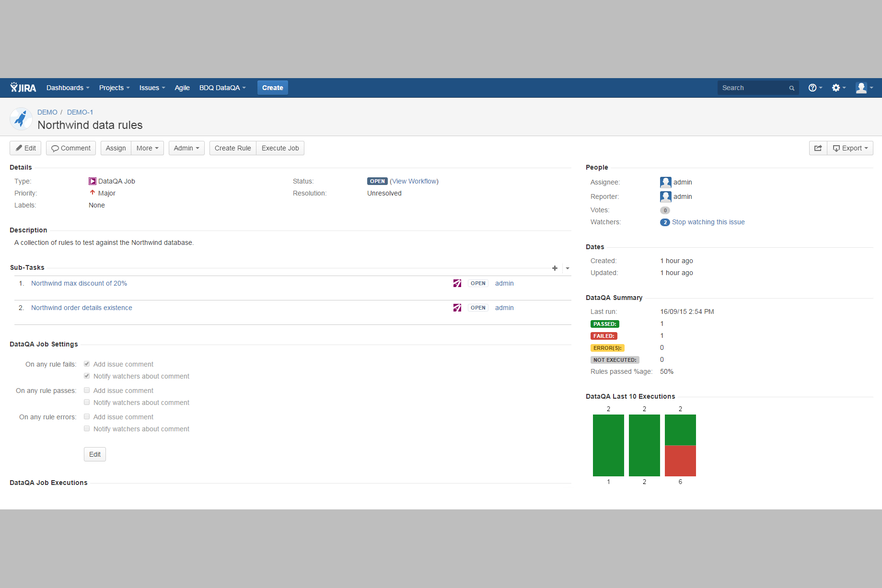This screenshot has height=588, width=882.
Task: Click the watchers count badge
Action: (x=665, y=222)
